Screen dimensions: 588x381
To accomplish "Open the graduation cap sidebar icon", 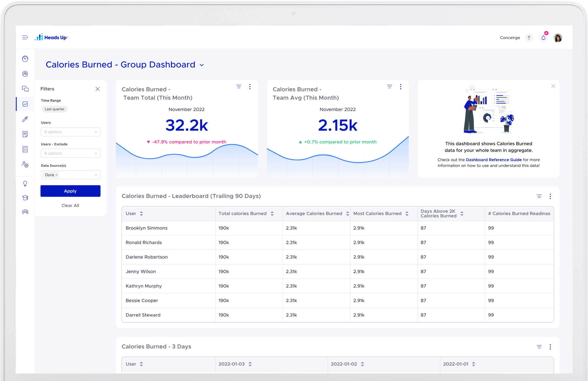I will click(25, 198).
